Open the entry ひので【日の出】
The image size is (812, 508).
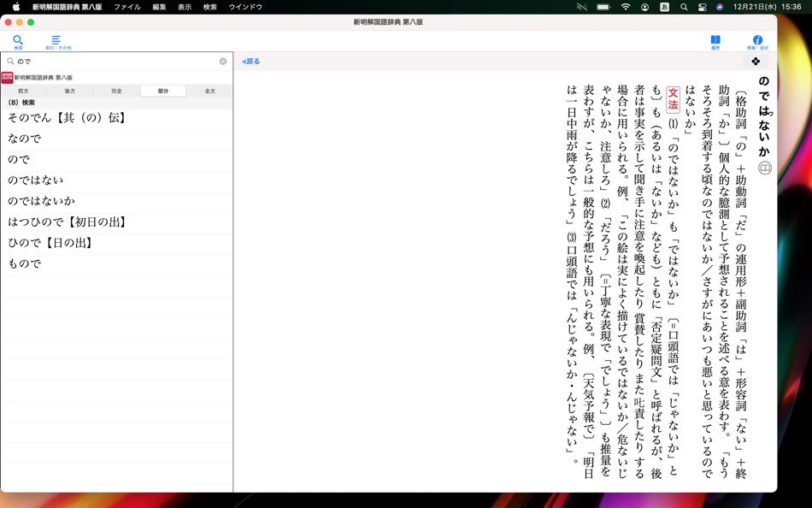tap(116, 243)
